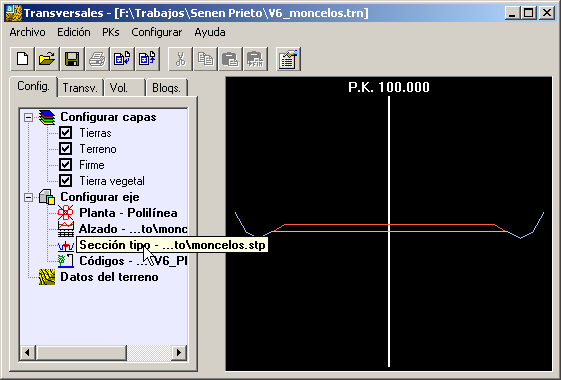Click the Print toolbar icon

(x=97, y=59)
